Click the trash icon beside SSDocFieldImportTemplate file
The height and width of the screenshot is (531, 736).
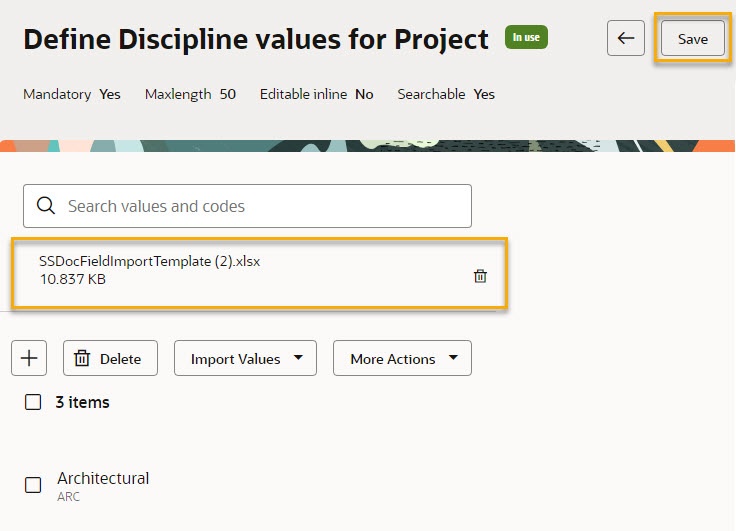[480, 276]
